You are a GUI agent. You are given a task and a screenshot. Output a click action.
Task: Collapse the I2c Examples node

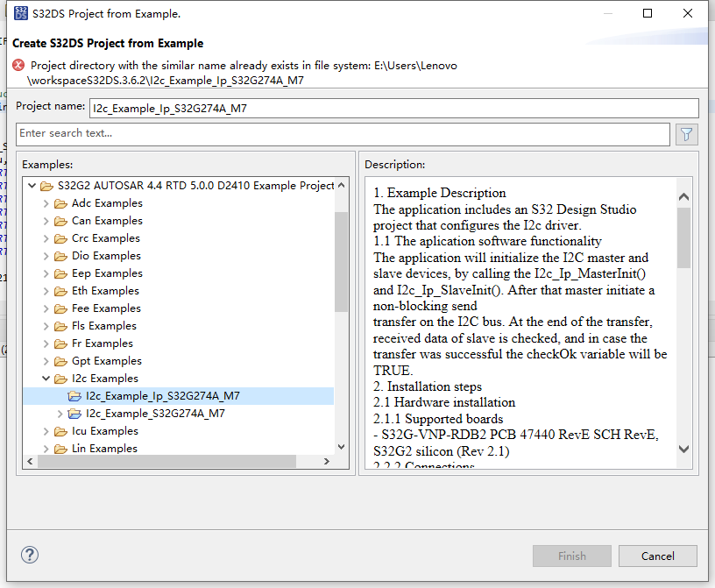point(46,379)
